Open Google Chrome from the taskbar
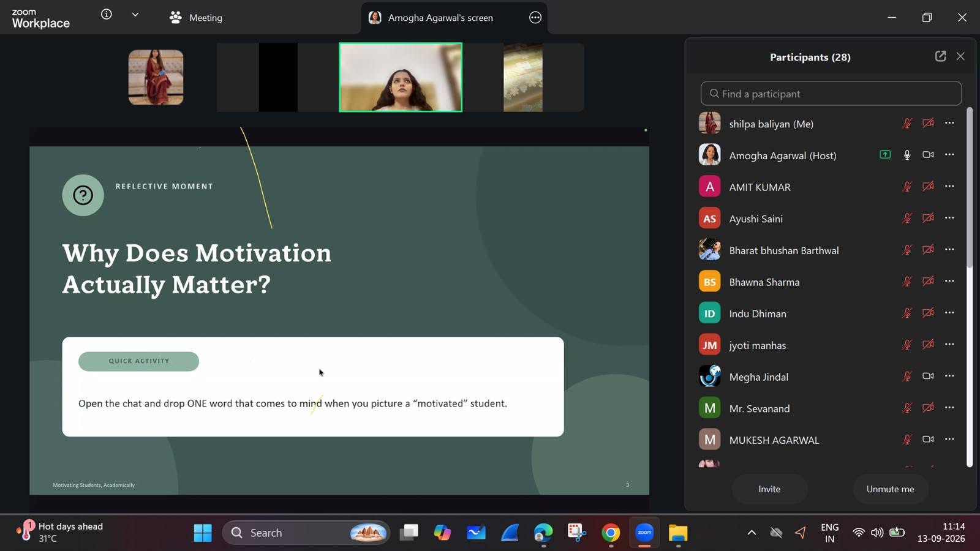 tap(611, 533)
